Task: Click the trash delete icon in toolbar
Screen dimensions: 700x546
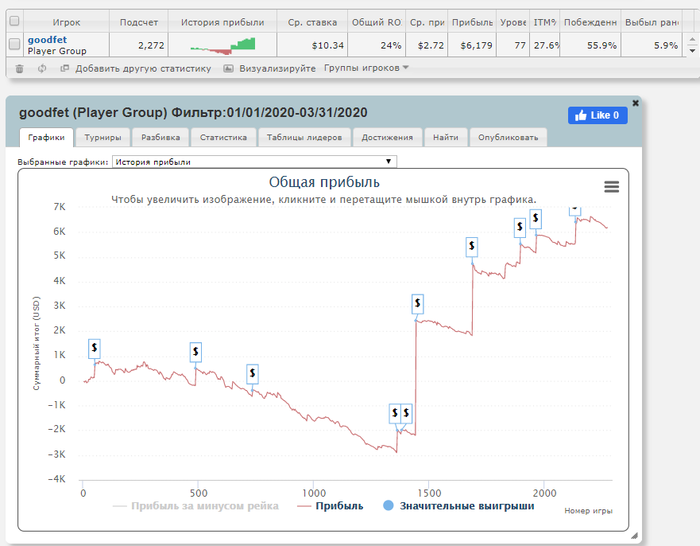Action: [x=19, y=69]
